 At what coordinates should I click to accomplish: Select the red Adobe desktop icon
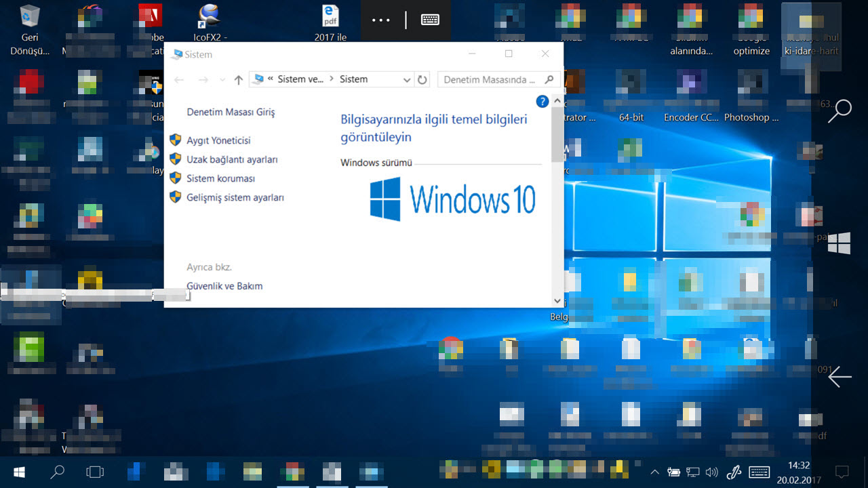click(150, 16)
